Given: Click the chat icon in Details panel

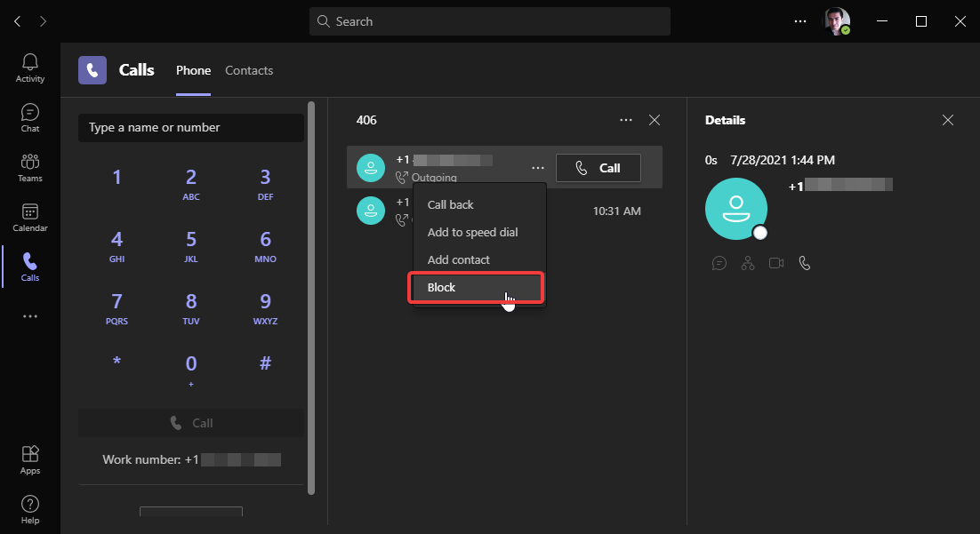Looking at the screenshot, I should [x=719, y=263].
